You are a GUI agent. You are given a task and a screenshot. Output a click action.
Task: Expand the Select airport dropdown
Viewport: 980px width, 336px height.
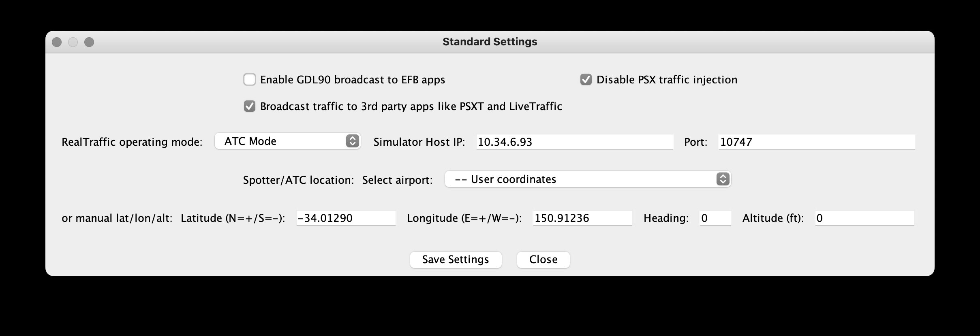pos(587,179)
